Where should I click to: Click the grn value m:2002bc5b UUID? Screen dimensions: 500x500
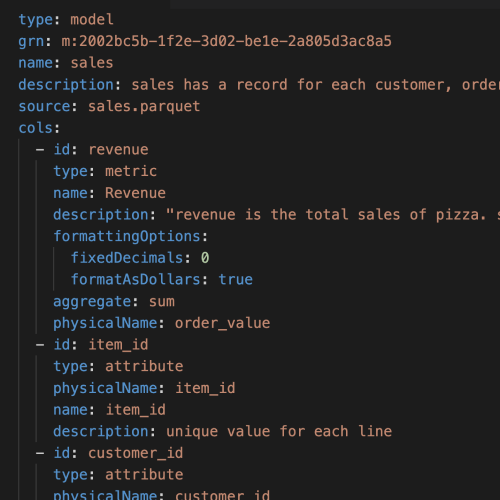(x=226, y=41)
